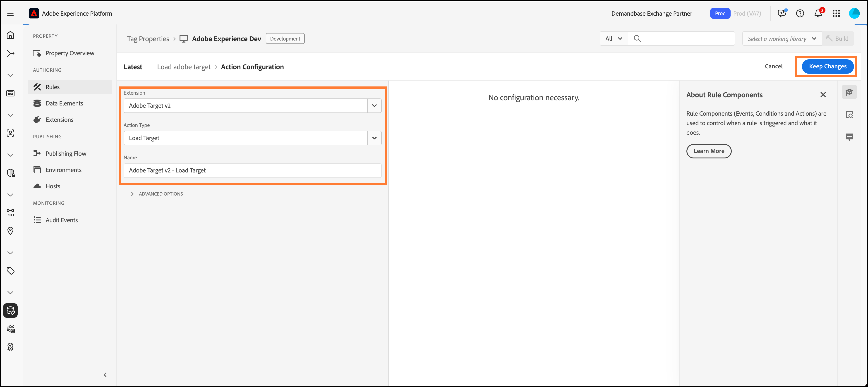868x387 pixels.
Task: Click the notifications bell icon
Action: [818, 14]
